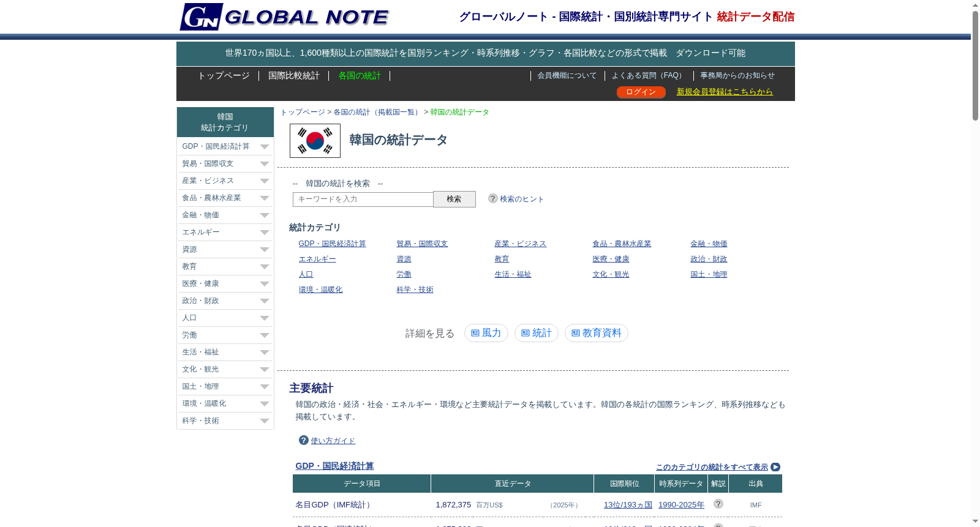Click the ログイン button
This screenshot has height=527, width=980.
point(641,92)
